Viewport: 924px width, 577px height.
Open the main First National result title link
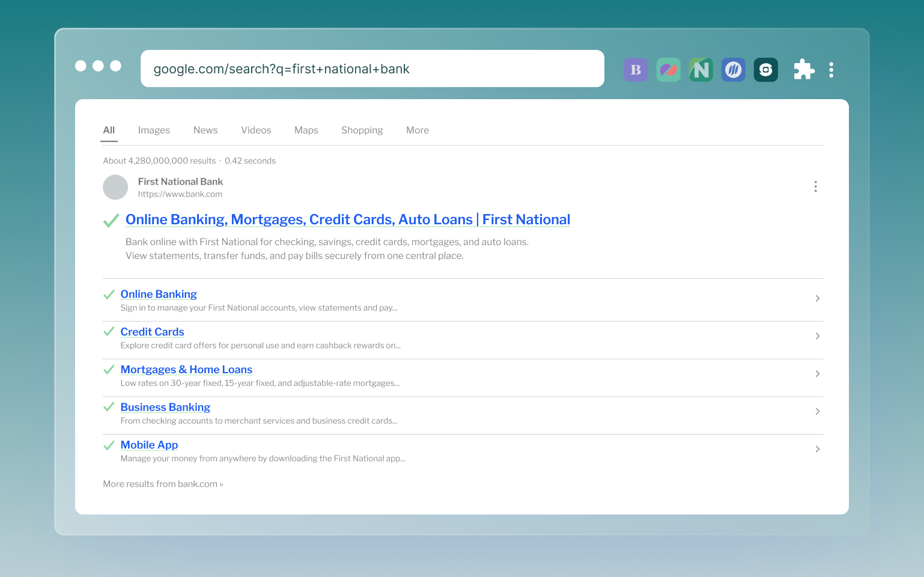[348, 220]
